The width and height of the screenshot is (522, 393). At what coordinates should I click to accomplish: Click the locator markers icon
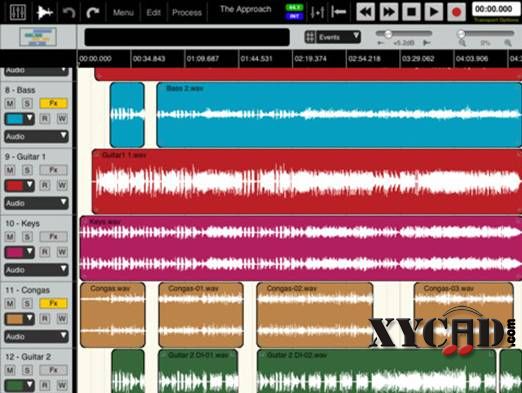coord(317,12)
